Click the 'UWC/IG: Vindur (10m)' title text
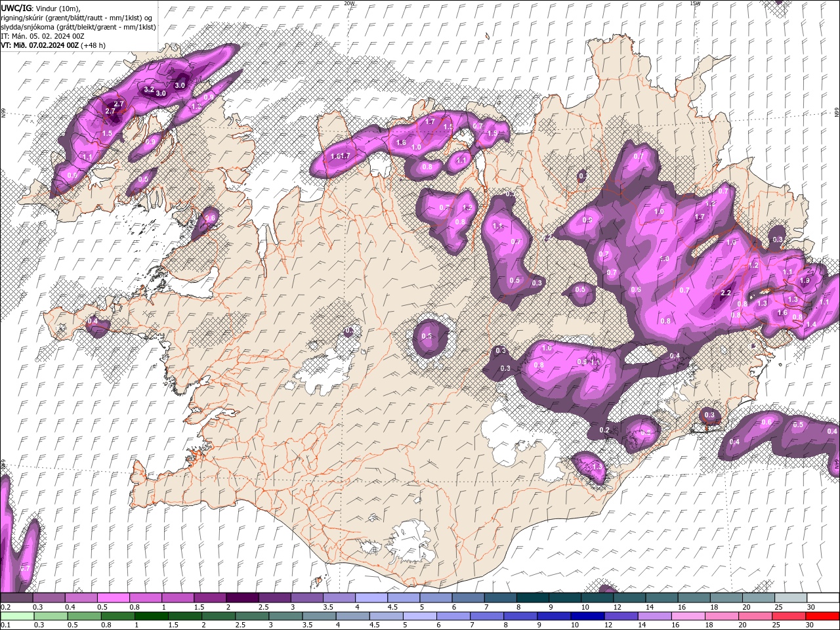The width and height of the screenshot is (840, 630). point(41,8)
